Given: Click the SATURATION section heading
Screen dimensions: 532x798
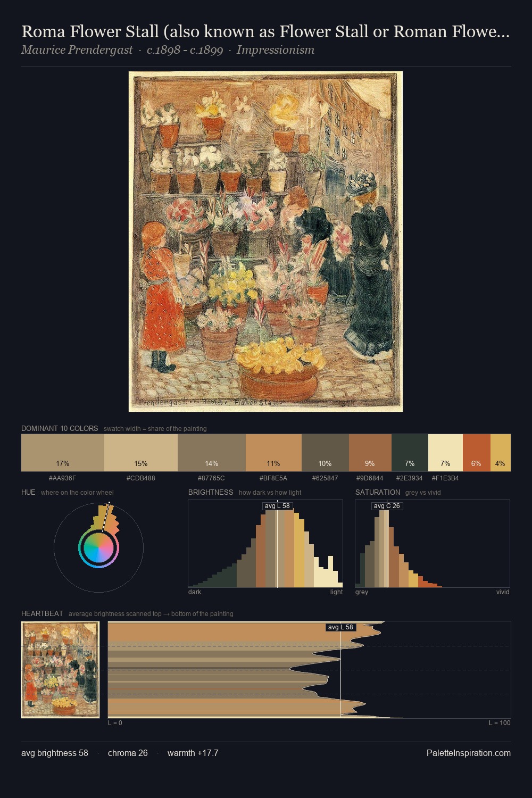Looking at the screenshot, I should point(378,492).
